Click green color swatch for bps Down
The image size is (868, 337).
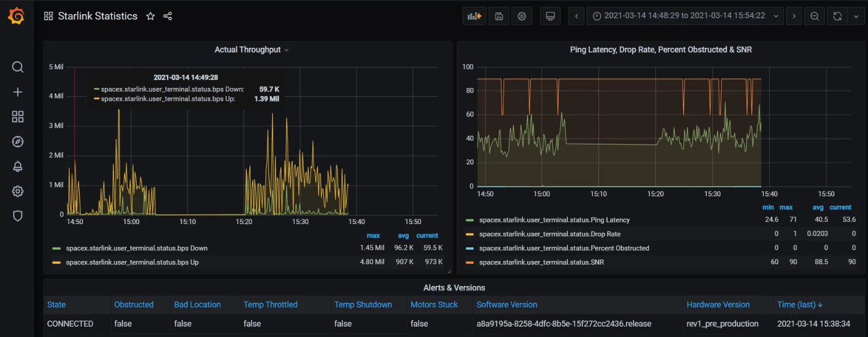coord(56,249)
